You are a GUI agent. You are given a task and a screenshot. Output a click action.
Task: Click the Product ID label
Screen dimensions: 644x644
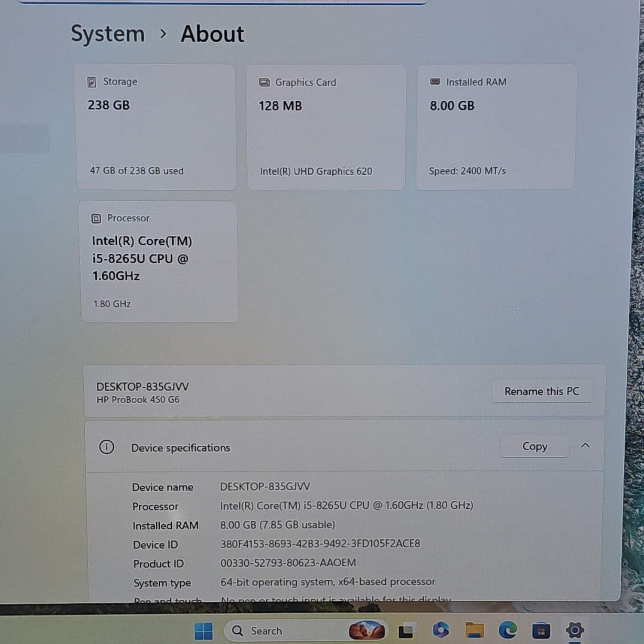tap(158, 564)
